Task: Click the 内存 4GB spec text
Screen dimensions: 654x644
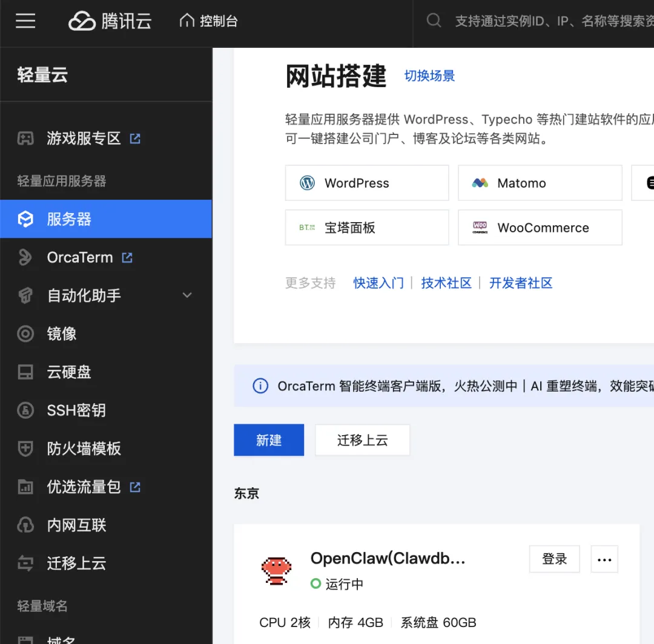Action: pos(355,622)
